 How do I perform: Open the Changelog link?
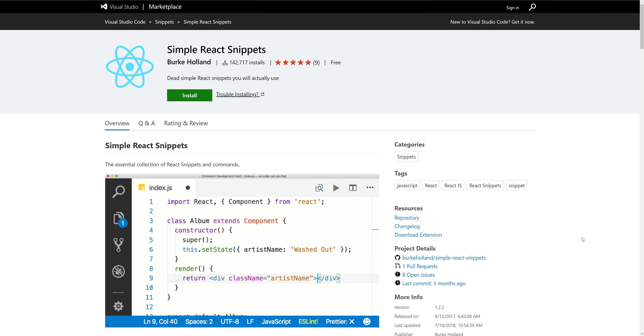coord(407,226)
